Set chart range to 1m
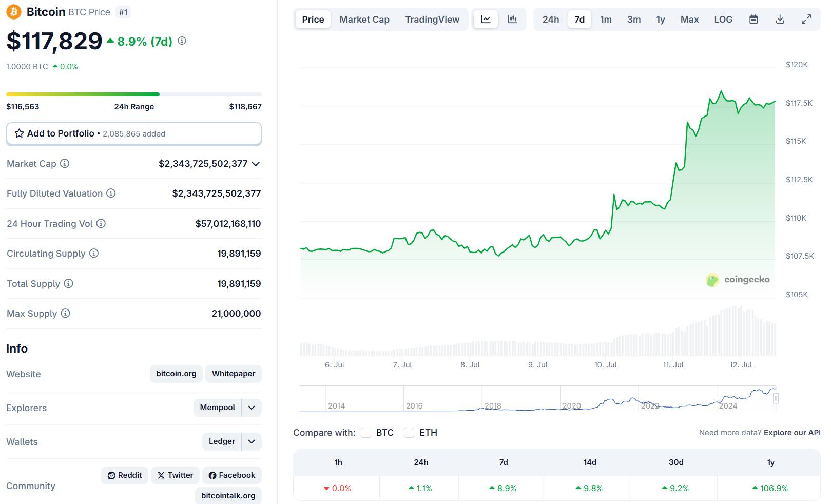The height and width of the screenshot is (504, 831). pyautogui.click(x=606, y=20)
